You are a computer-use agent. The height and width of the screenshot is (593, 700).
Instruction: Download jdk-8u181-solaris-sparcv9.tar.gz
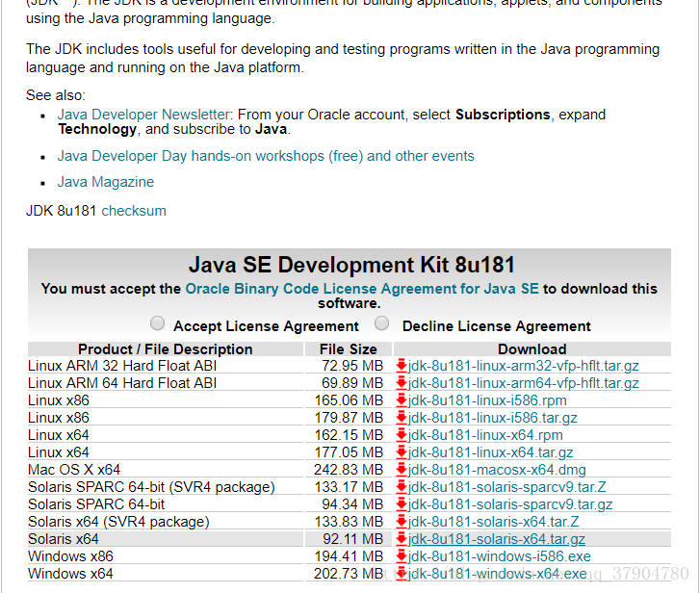point(510,504)
